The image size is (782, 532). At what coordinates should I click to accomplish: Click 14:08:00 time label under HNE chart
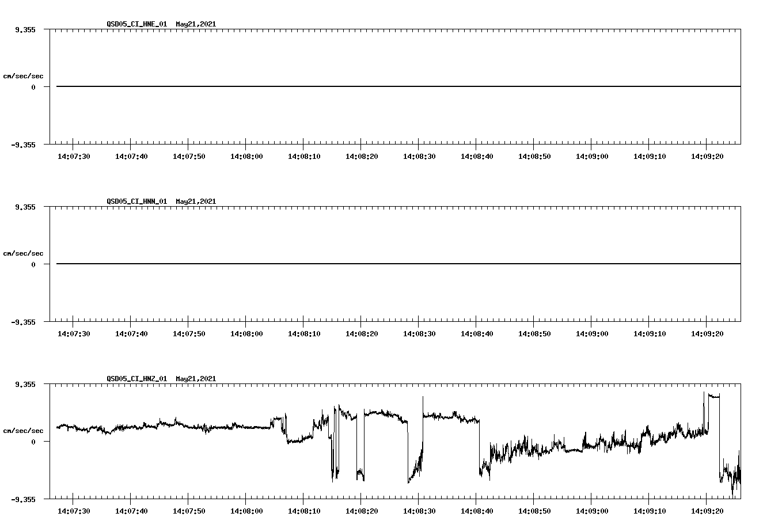tap(246, 156)
